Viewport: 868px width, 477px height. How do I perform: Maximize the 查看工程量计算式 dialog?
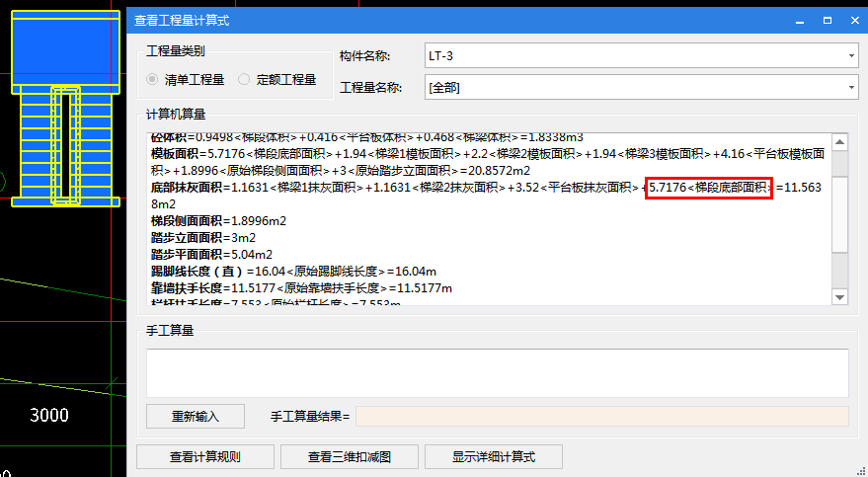(x=828, y=21)
